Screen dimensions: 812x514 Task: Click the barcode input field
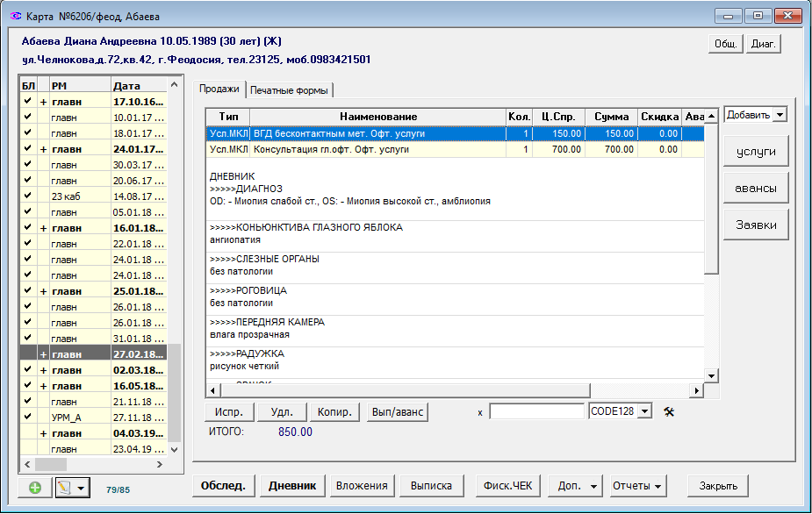click(x=535, y=411)
